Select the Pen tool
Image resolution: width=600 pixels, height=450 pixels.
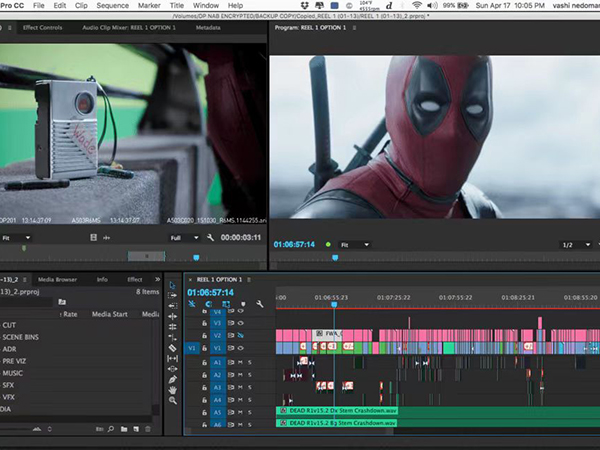[172, 380]
